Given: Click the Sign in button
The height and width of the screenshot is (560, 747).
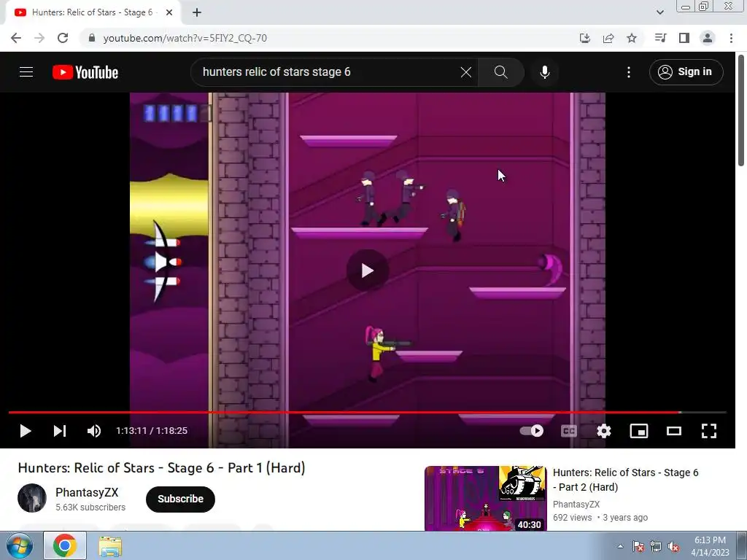Looking at the screenshot, I should (x=686, y=72).
